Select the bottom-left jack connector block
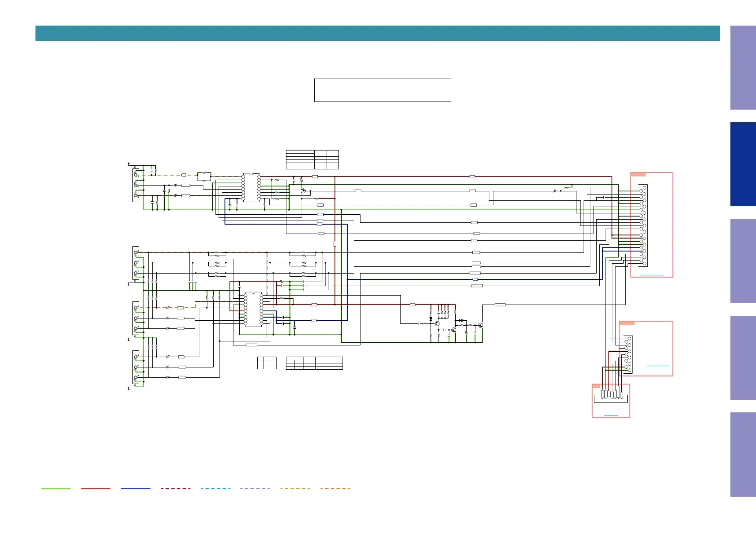756x535 pixels. click(x=136, y=367)
